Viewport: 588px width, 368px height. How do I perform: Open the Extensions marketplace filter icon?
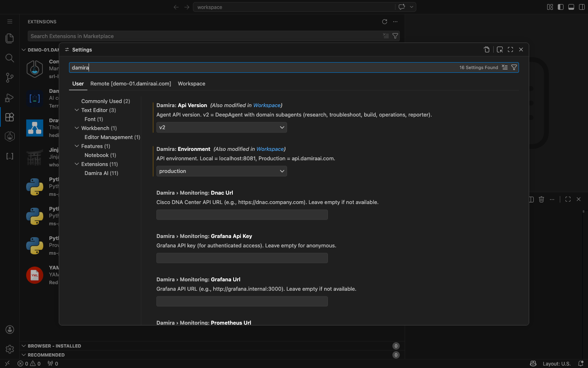pos(395,36)
